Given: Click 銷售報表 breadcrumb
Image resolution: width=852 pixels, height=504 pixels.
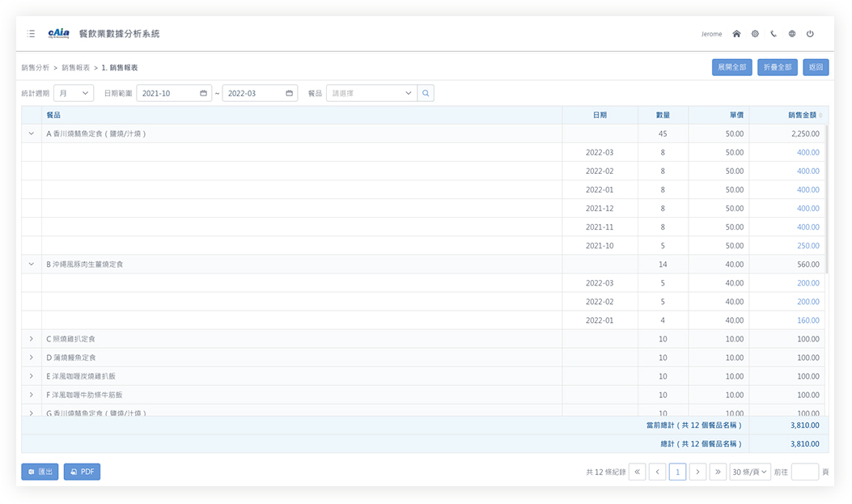Looking at the screenshot, I should (75, 67).
